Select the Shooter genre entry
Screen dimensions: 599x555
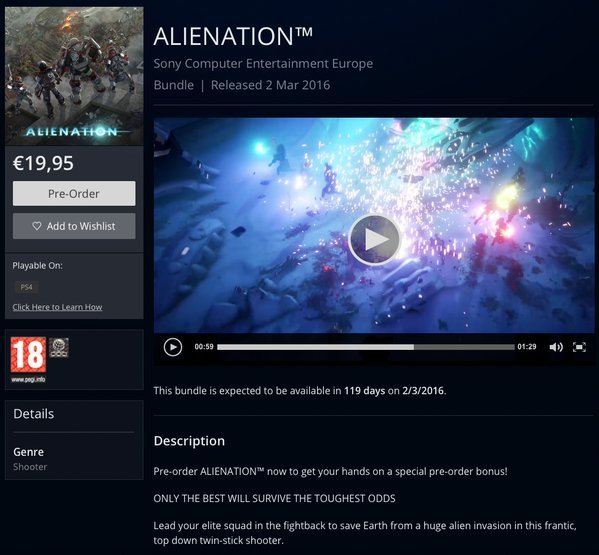[x=30, y=467]
